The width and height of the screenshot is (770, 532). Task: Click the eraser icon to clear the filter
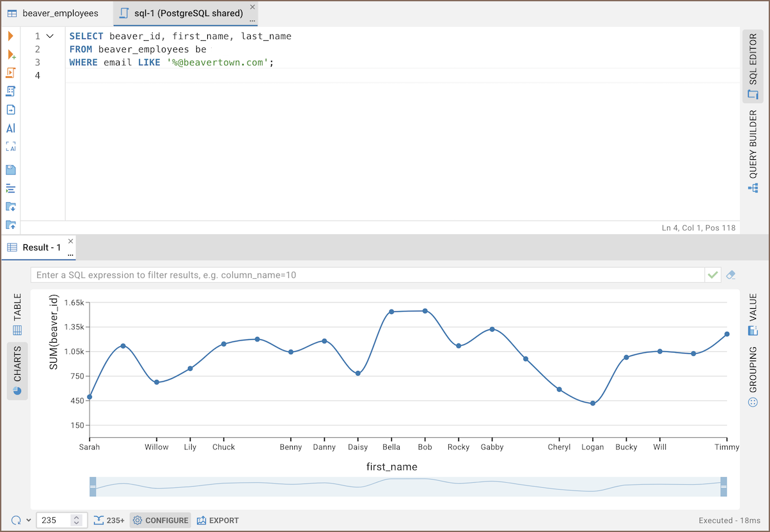click(731, 275)
